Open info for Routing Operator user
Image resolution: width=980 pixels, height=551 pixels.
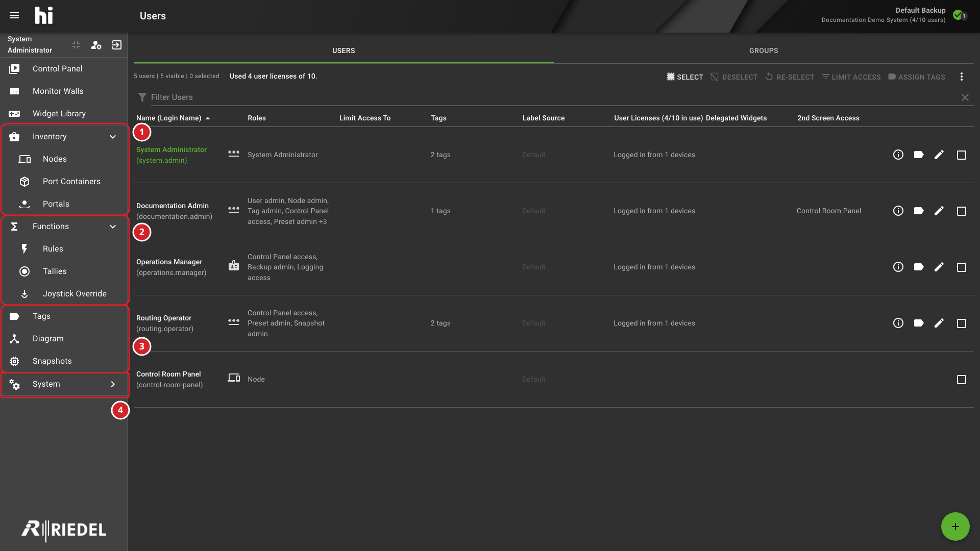pos(898,323)
